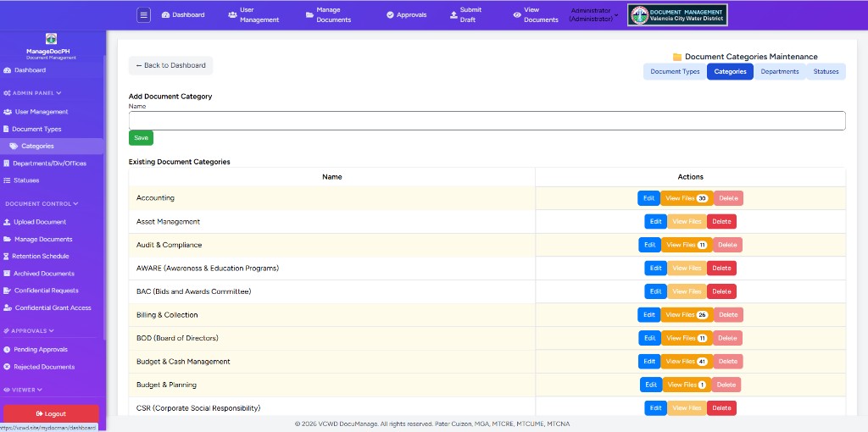Expand the Administrator account dropdown

click(x=594, y=15)
